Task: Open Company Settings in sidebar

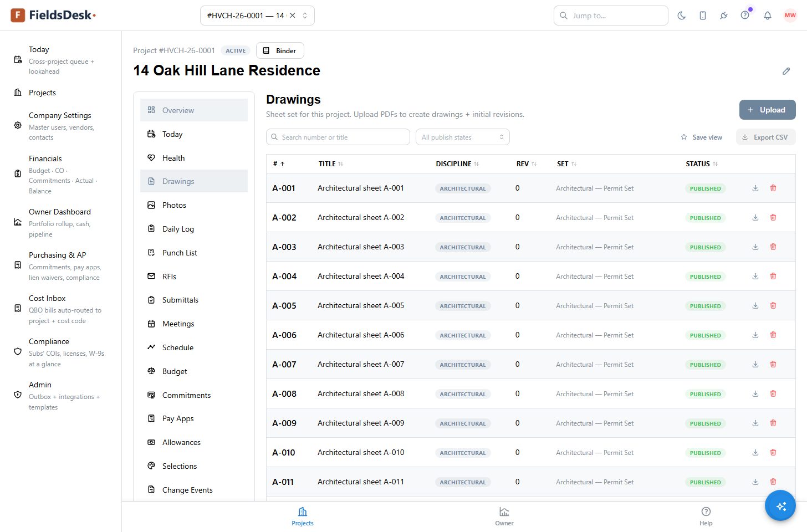Action: [60, 126]
